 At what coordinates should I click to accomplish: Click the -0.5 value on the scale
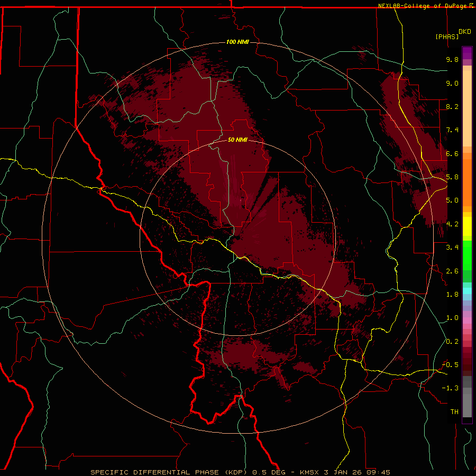click(x=450, y=365)
